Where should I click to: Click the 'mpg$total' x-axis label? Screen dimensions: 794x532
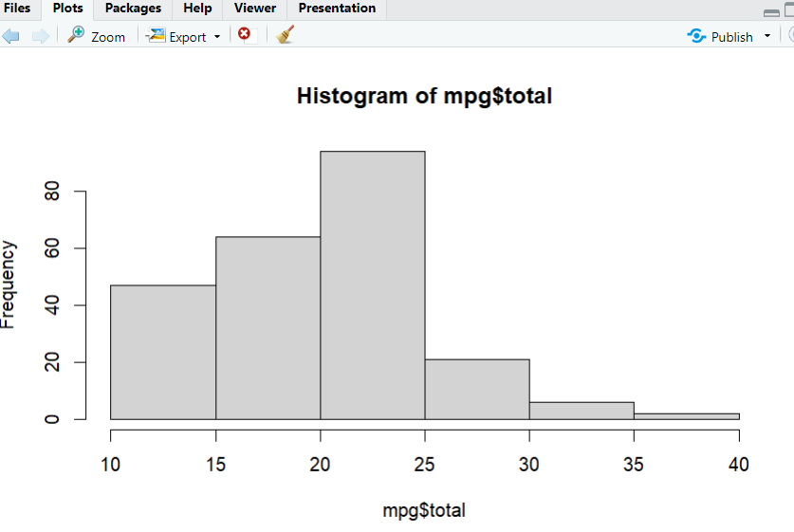point(424,510)
